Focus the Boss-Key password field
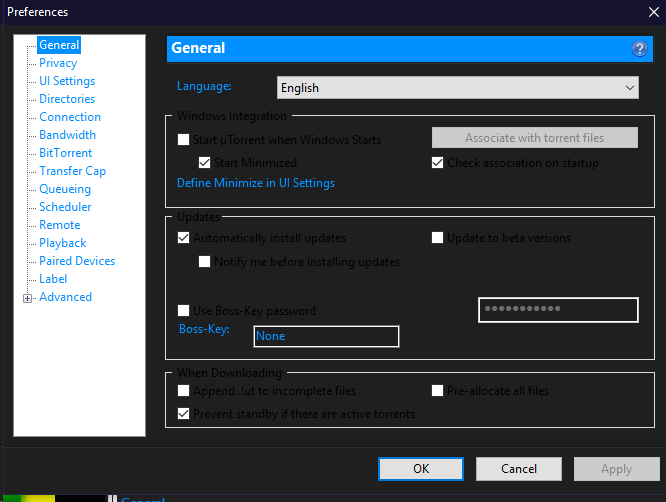The height and width of the screenshot is (502, 666). click(x=558, y=310)
